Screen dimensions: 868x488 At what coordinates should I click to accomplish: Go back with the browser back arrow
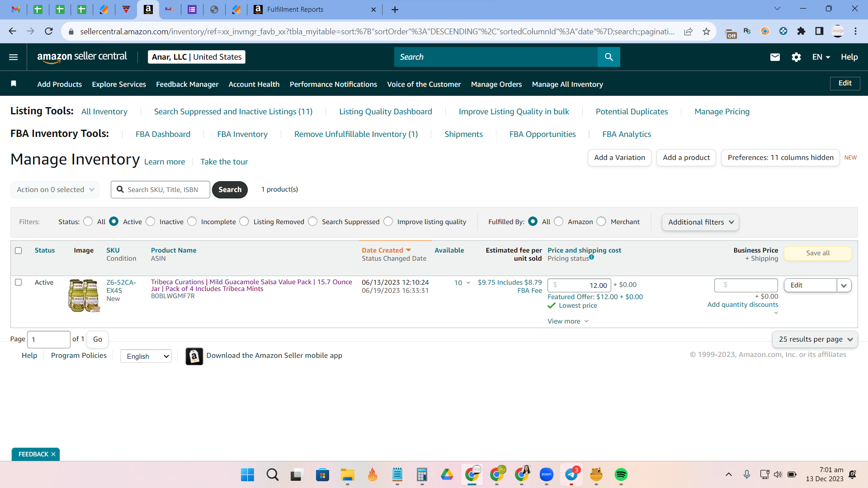pyautogui.click(x=12, y=31)
